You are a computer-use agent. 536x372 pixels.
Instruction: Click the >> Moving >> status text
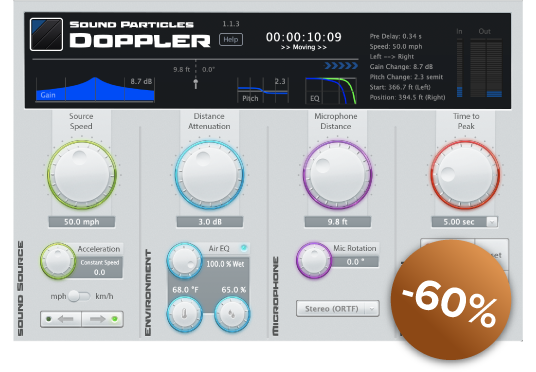[x=304, y=47]
